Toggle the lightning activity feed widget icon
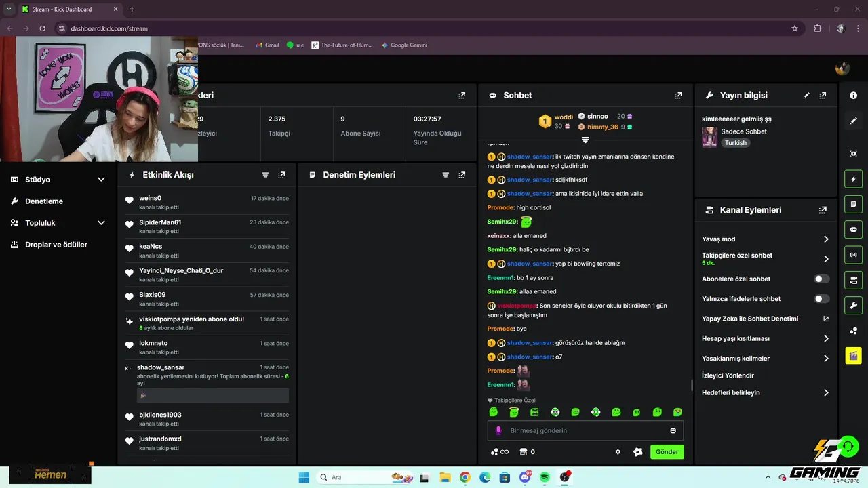This screenshot has height=488, width=868. (853, 179)
